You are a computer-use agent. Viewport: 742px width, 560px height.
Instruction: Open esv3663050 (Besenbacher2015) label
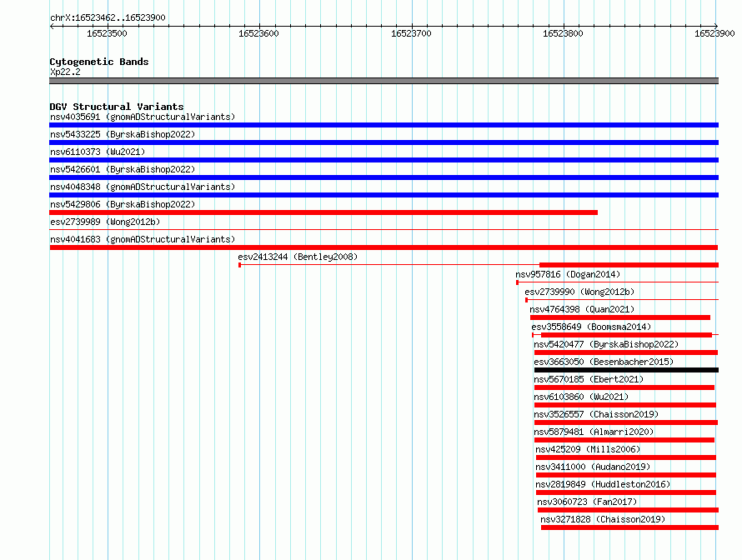coord(604,362)
